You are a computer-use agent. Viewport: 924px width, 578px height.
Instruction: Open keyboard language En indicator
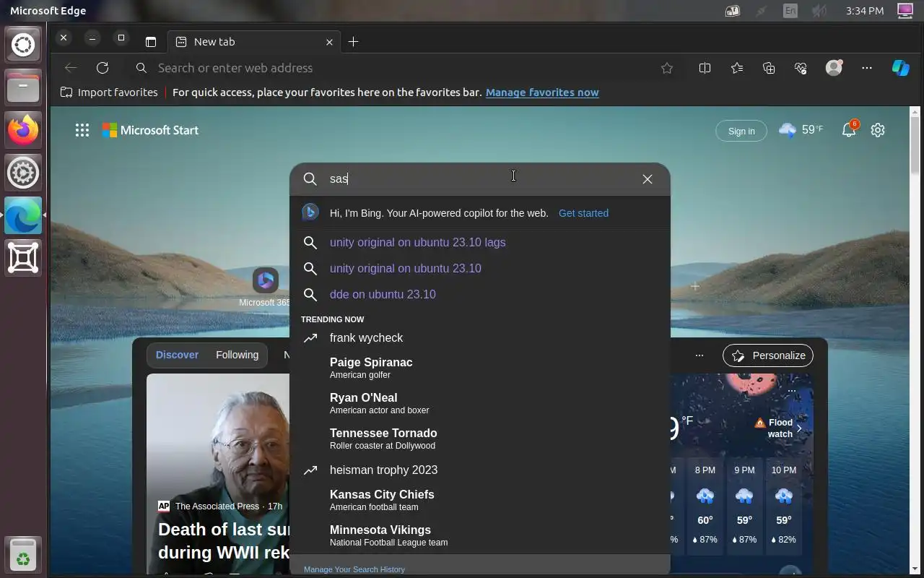click(790, 11)
